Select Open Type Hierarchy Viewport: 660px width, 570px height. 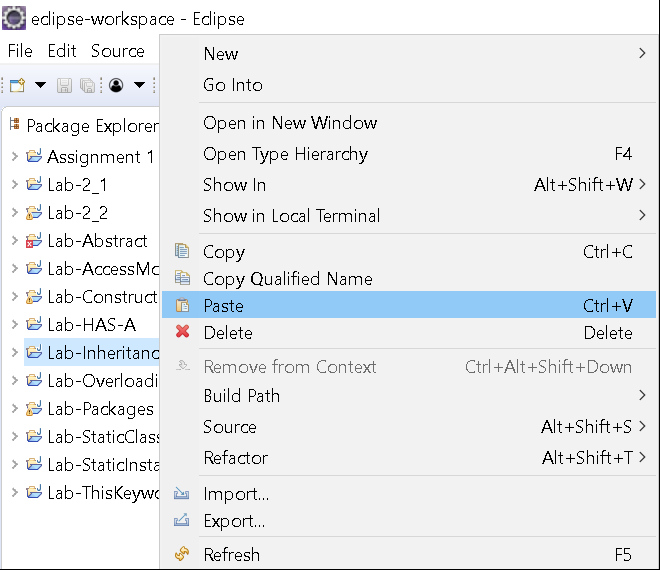(x=409, y=154)
